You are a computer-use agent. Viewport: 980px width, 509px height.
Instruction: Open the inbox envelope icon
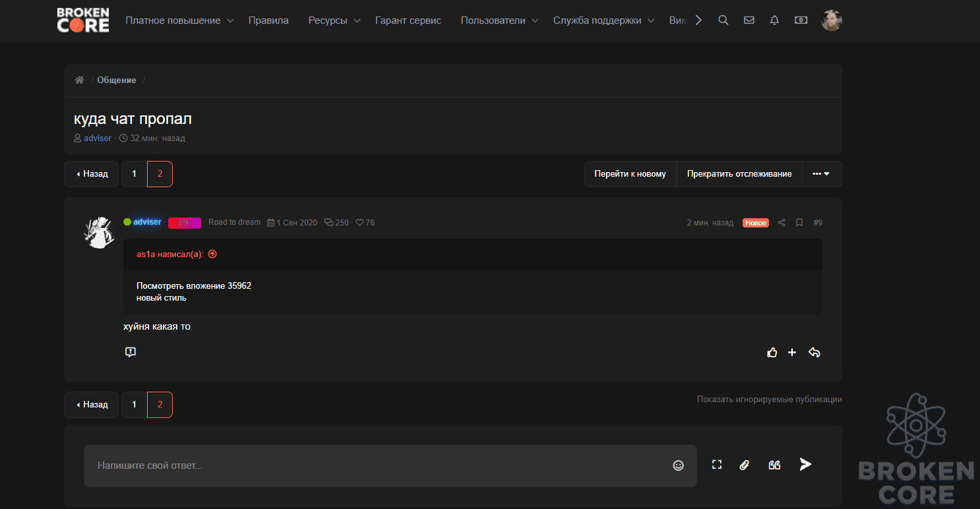(749, 20)
